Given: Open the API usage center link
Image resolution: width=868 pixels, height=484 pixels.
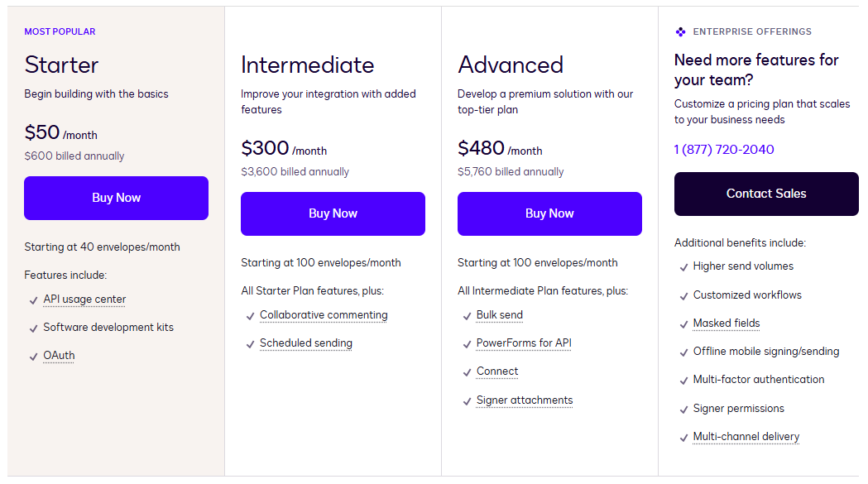Looking at the screenshot, I should [84, 299].
